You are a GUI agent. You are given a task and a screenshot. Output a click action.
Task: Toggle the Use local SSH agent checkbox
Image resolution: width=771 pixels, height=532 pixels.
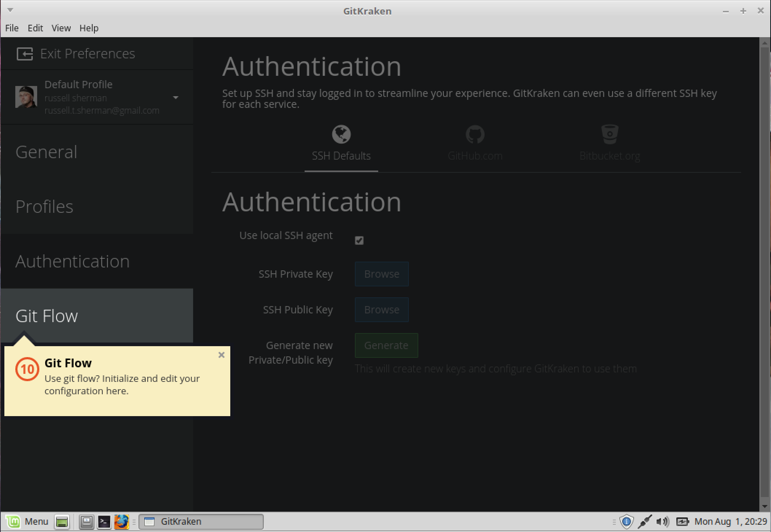point(359,240)
